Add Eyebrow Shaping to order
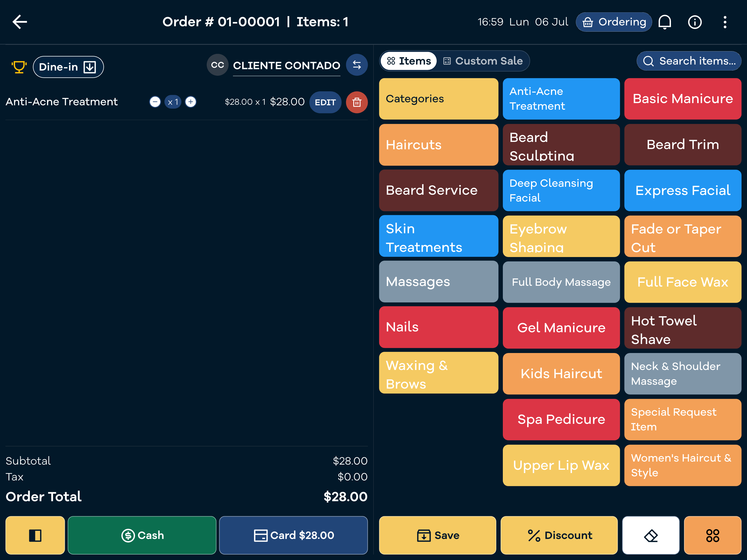Viewport: 747px width, 560px height. (561, 236)
